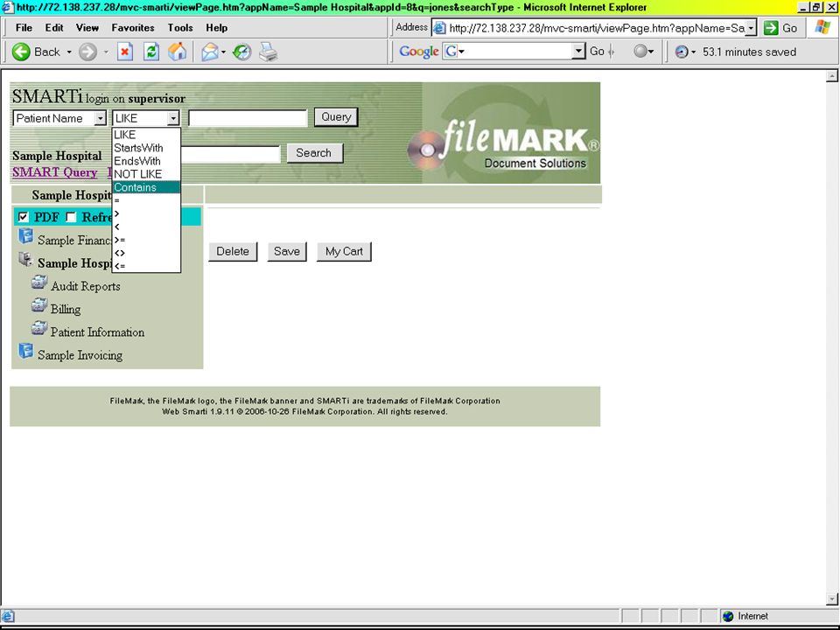Select LIKE in the operator list
This screenshot has width=840, height=630.
(x=146, y=135)
